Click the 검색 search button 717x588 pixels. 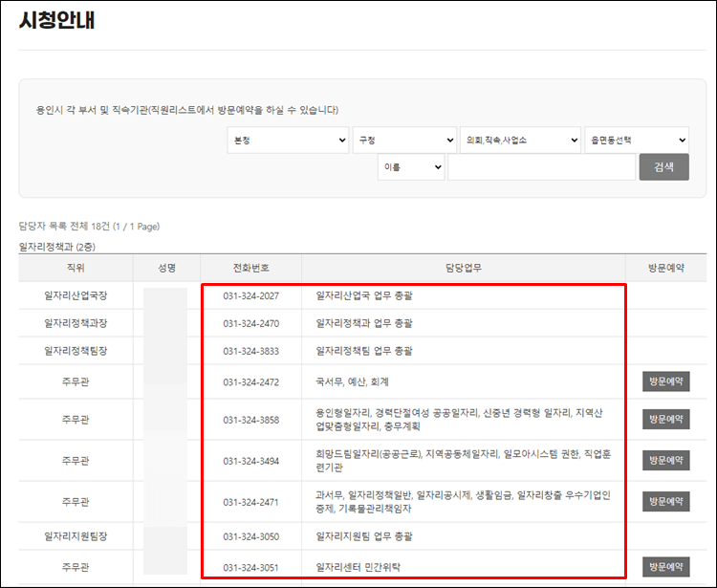point(664,167)
